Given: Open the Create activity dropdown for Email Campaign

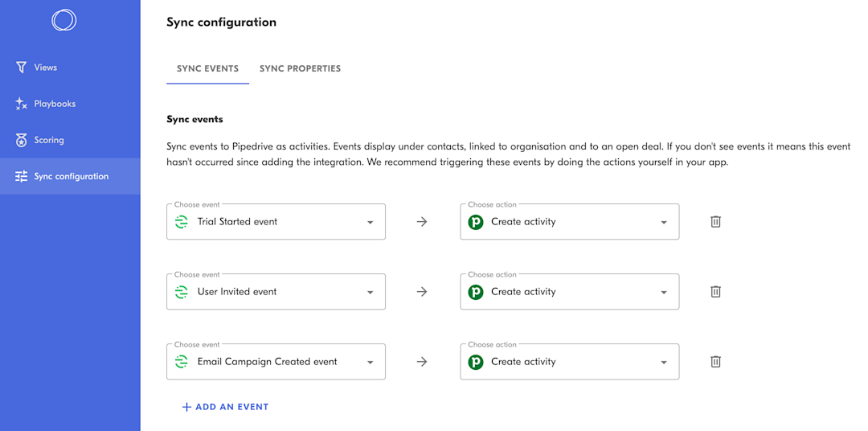Looking at the screenshot, I should click(x=663, y=363).
